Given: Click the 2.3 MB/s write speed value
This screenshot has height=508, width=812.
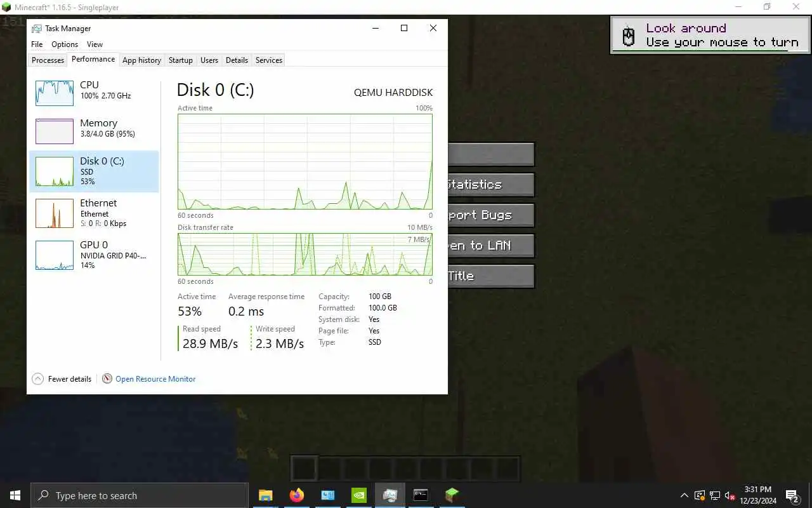Looking at the screenshot, I should pyautogui.click(x=280, y=344).
